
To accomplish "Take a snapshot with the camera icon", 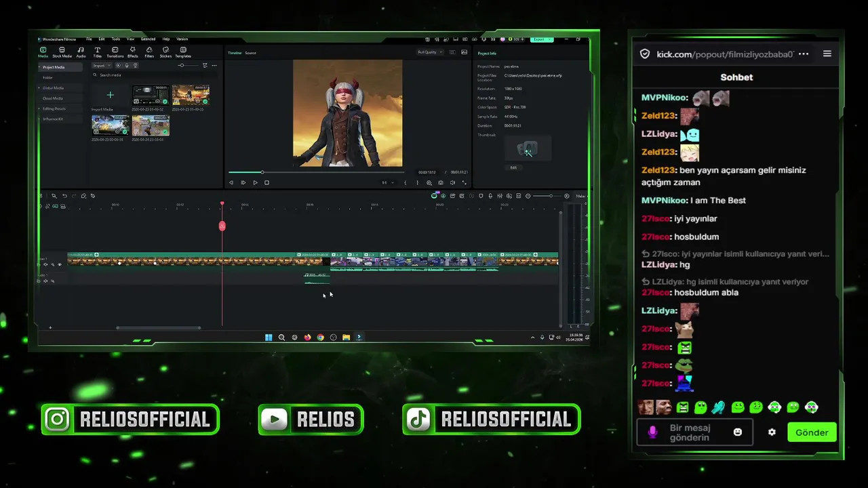I will tap(441, 182).
